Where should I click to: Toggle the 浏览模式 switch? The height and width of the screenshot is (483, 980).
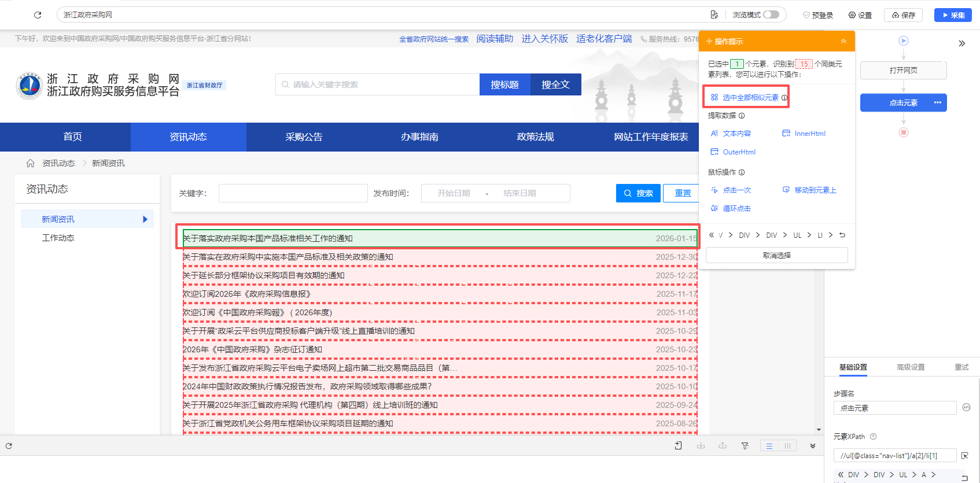771,14
